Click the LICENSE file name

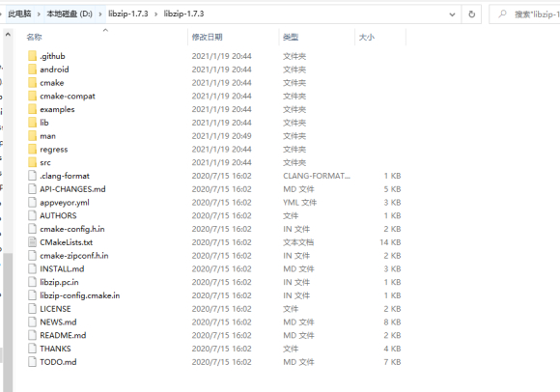55,309
